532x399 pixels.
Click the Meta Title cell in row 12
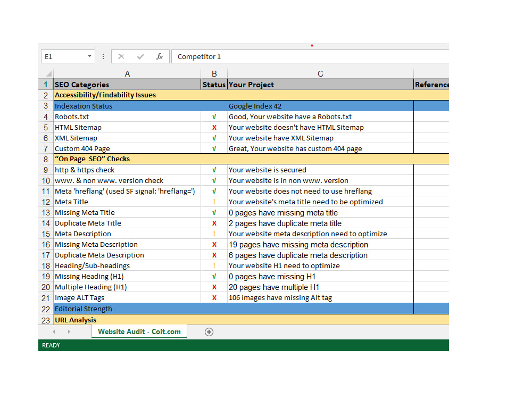(127, 202)
